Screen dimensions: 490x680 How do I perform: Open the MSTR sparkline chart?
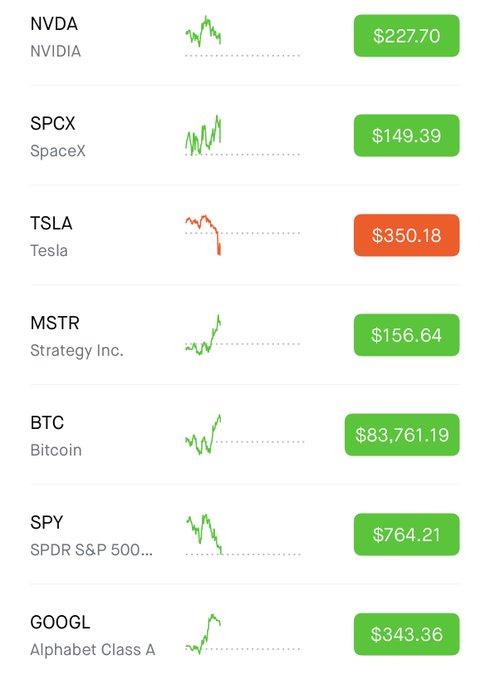click(242, 335)
